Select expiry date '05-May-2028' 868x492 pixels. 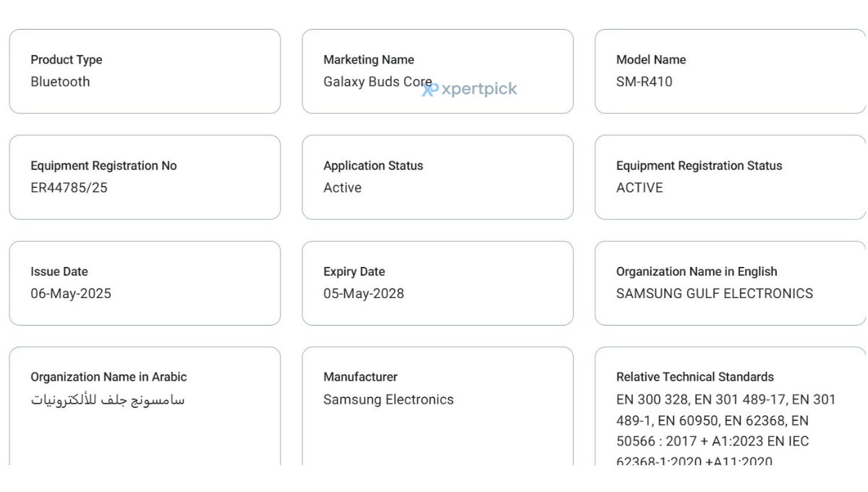[x=364, y=294]
